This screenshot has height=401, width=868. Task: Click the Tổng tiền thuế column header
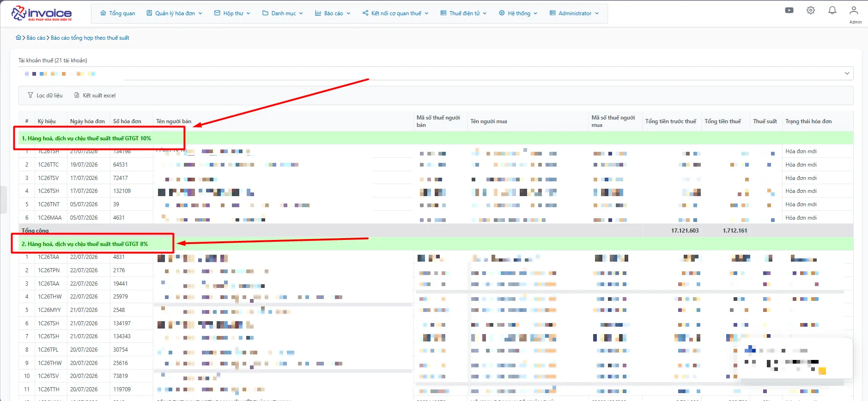tap(722, 121)
